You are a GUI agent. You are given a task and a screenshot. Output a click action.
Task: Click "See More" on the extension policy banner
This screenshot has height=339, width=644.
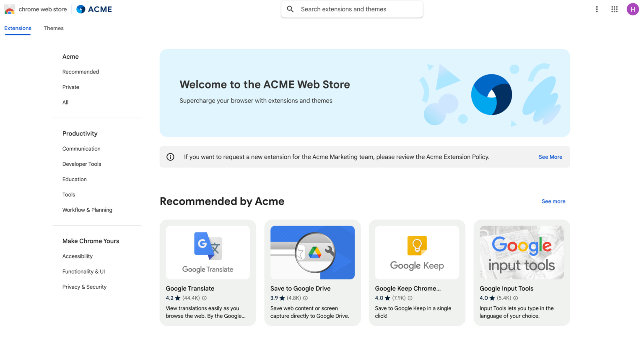[x=550, y=156]
